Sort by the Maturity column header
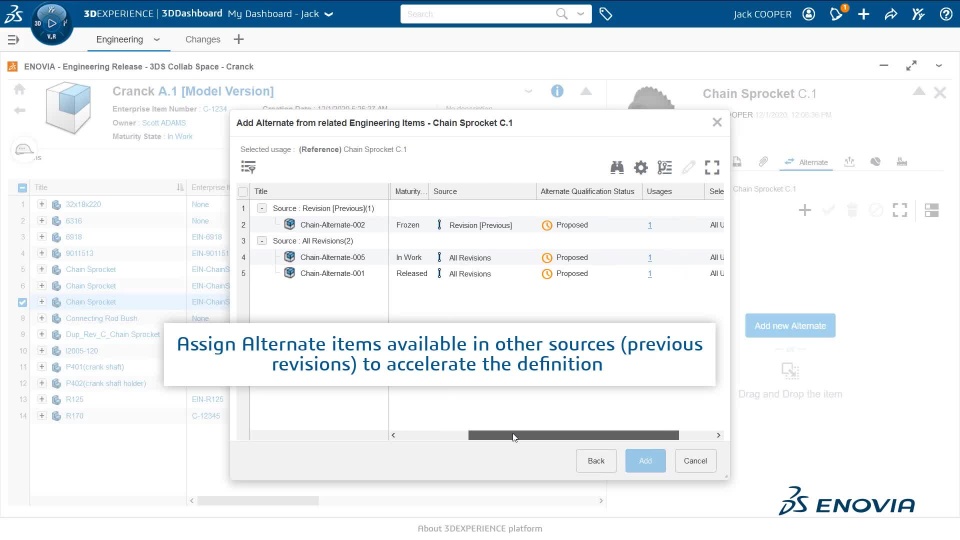Screen dimensions: 960x540 (x=410, y=192)
